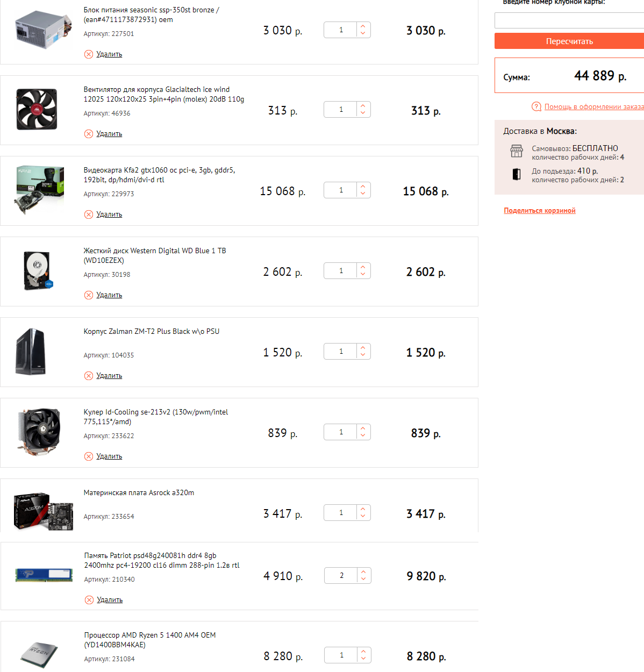
Task: Click the delete icon for Glacialtech fan
Action: click(89, 134)
